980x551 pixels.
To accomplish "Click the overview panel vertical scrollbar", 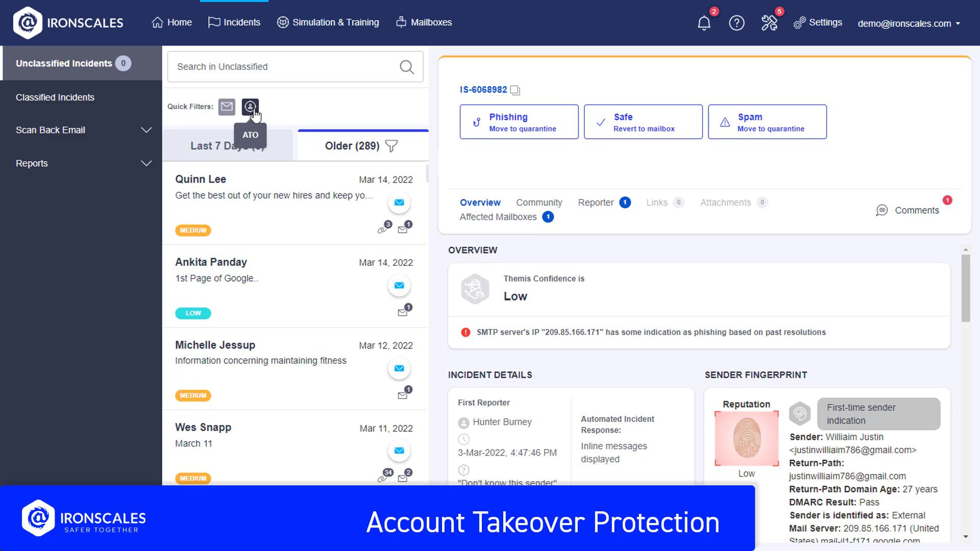I will (965, 288).
